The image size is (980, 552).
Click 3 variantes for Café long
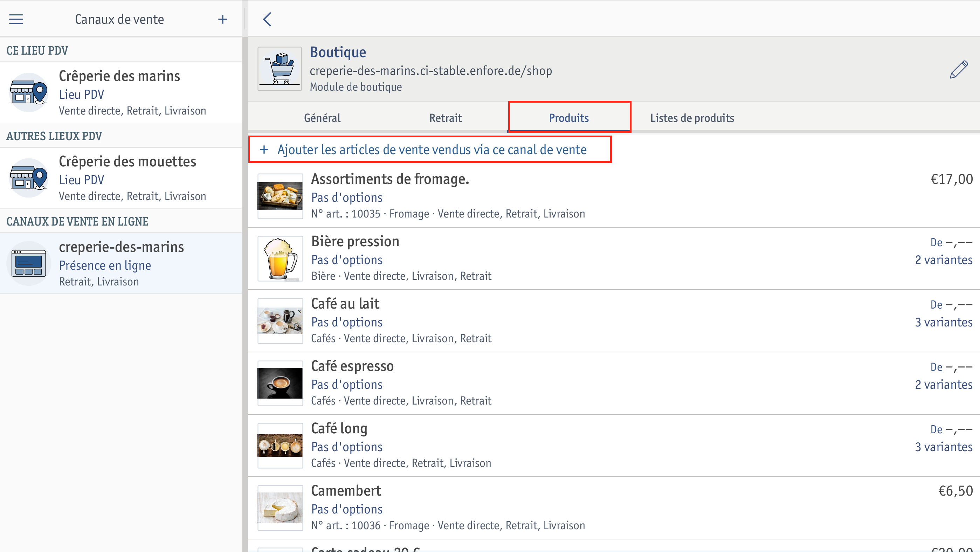944,447
